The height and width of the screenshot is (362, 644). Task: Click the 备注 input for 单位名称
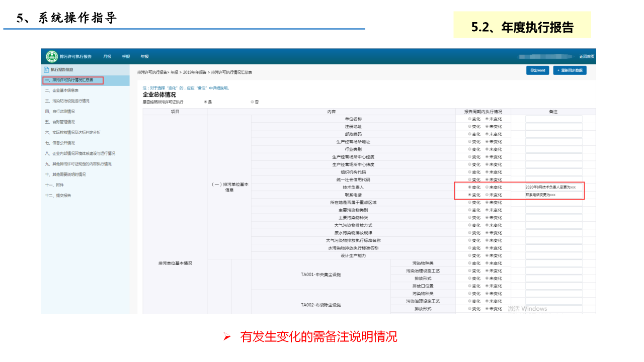pos(553,119)
